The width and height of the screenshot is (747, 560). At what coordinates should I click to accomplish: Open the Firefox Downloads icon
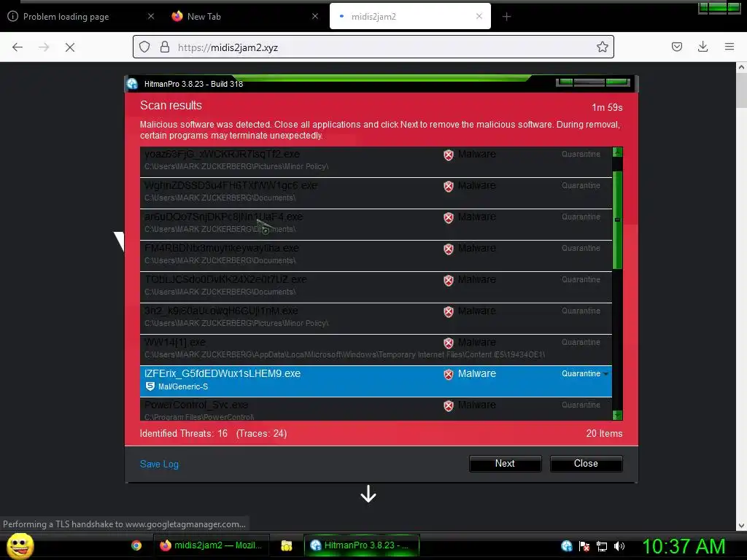tap(703, 47)
